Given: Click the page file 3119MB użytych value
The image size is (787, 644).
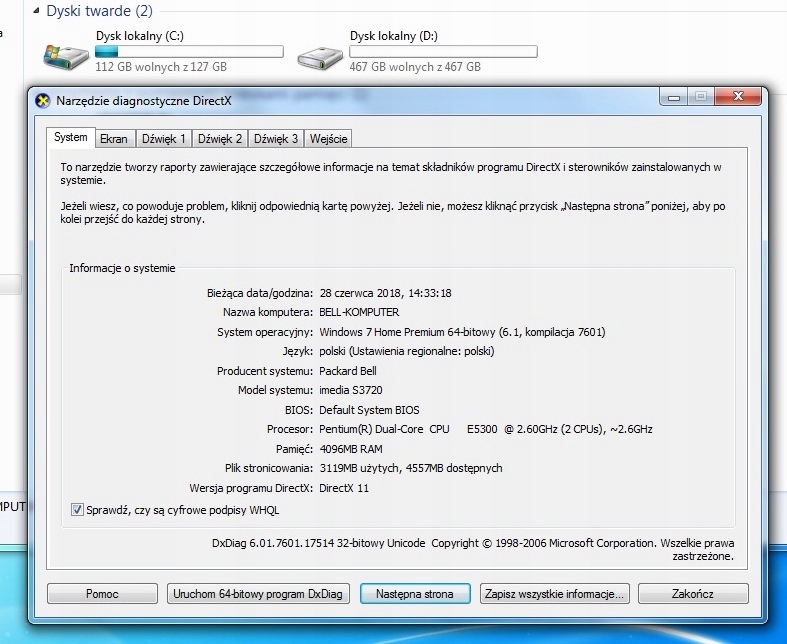Looking at the screenshot, I should (411, 468).
